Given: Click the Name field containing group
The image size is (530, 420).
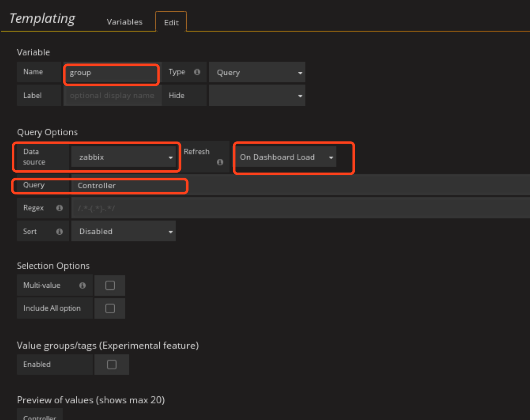Looking at the screenshot, I should (112, 73).
